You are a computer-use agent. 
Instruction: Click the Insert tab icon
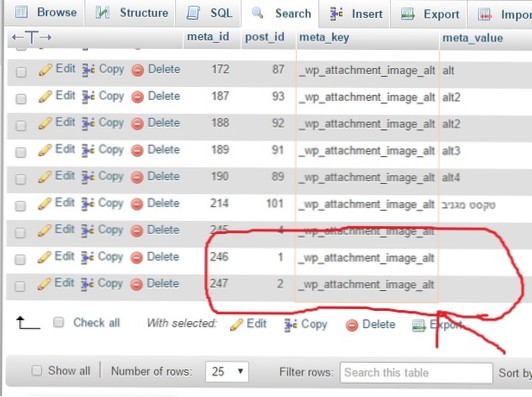[337, 14]
